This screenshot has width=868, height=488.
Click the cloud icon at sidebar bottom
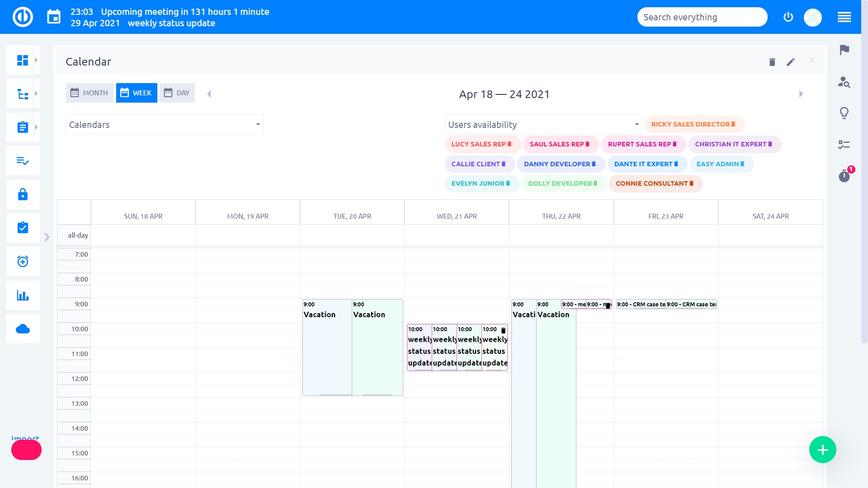point(23,328)
